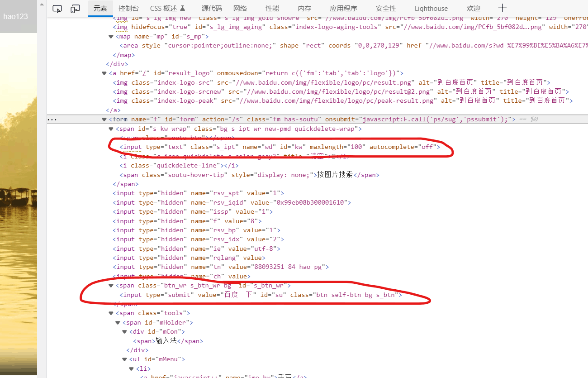Select the input id="kw" element row

pos(280,147)
